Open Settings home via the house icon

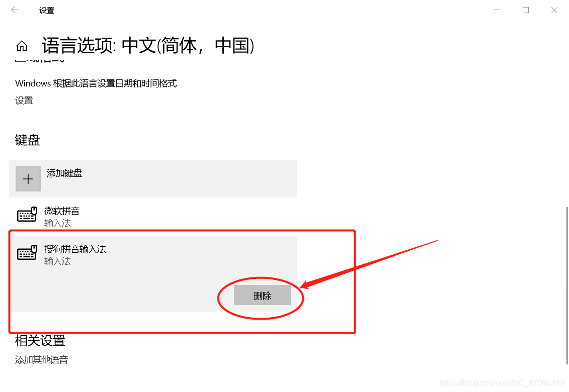pyautogui.click(x=22, y=46)
